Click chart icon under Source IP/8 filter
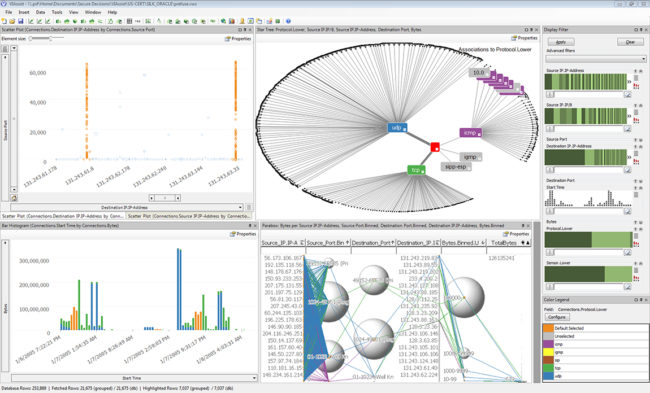The width and height of the screenshot is (650, 393). click(627, 129)
